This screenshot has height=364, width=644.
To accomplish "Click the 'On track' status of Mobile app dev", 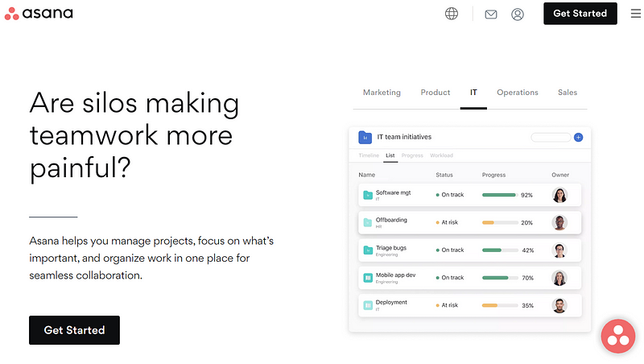I will (450, 277).
